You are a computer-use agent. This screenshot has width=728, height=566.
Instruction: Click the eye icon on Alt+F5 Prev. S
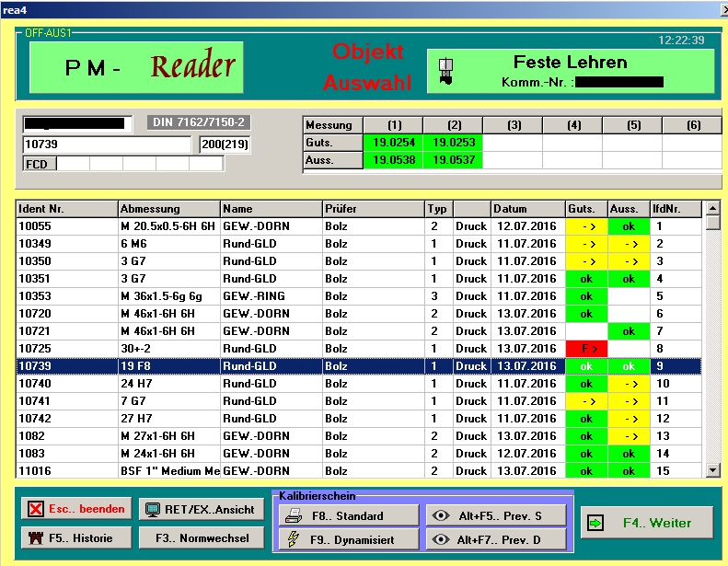tap(441, 515)
